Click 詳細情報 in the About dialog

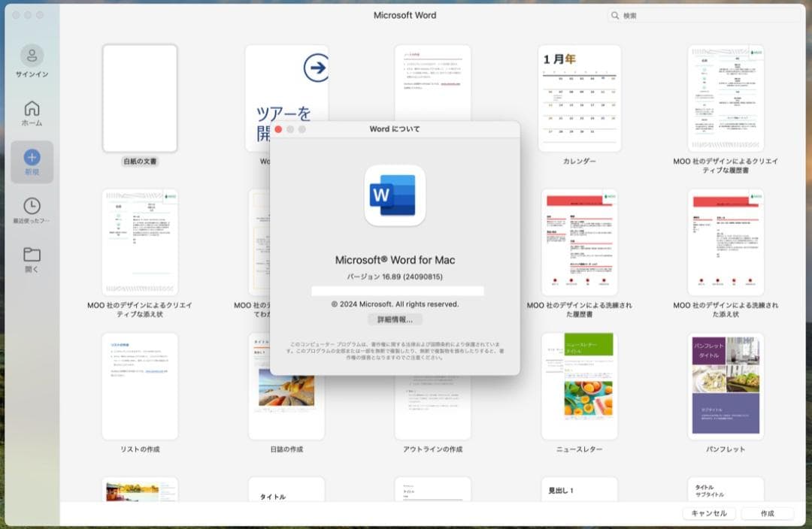[394, 319]
